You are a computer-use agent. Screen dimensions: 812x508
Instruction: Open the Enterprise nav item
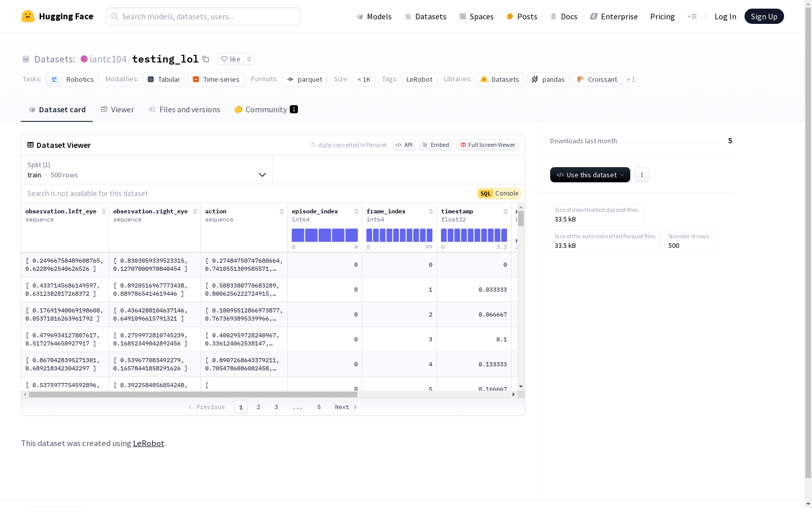point(614,16)
